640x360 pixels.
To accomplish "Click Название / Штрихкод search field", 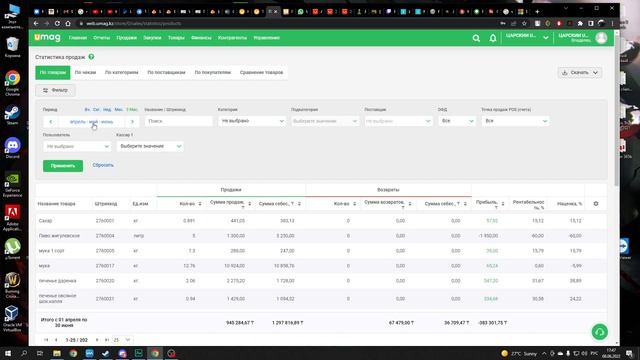I will click(x=178, y=121).
